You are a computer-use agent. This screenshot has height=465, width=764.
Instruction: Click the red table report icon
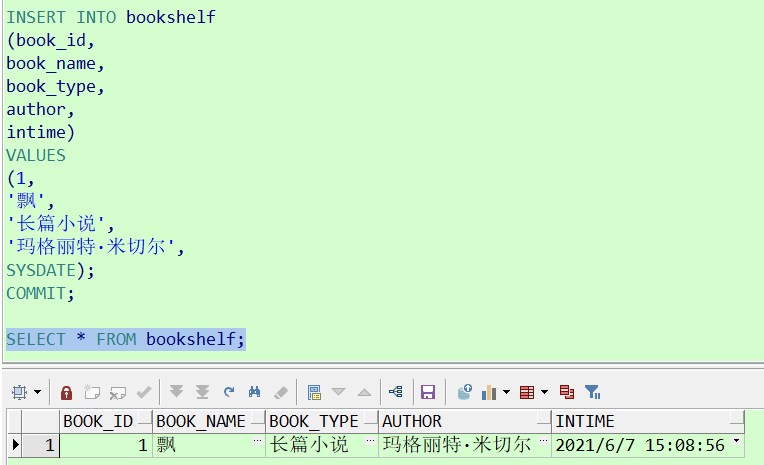pos(527,392)
